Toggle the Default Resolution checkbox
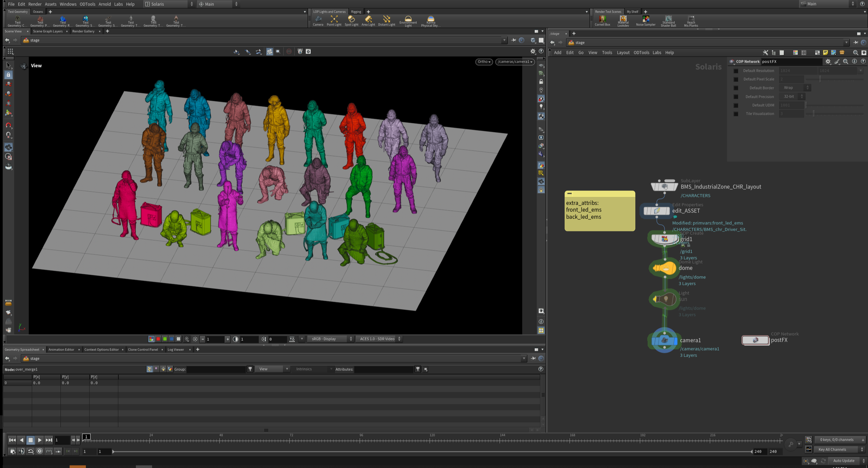This screenshot has height=468, width=868. point(736,71)
